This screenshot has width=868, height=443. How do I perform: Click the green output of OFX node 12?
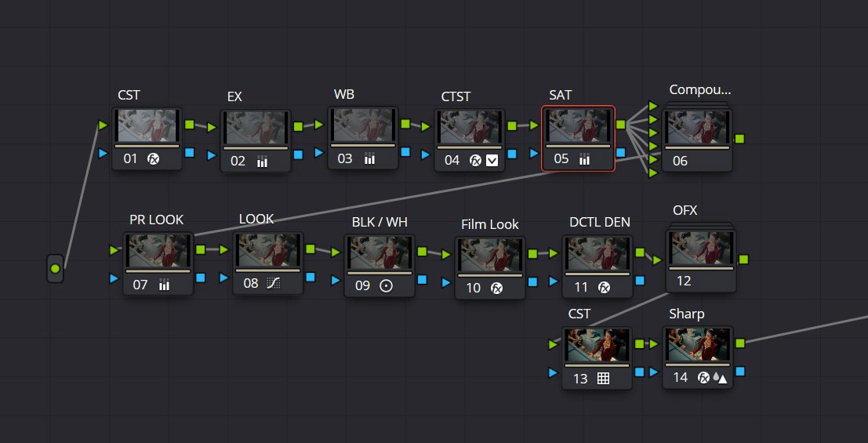(744, 260)
